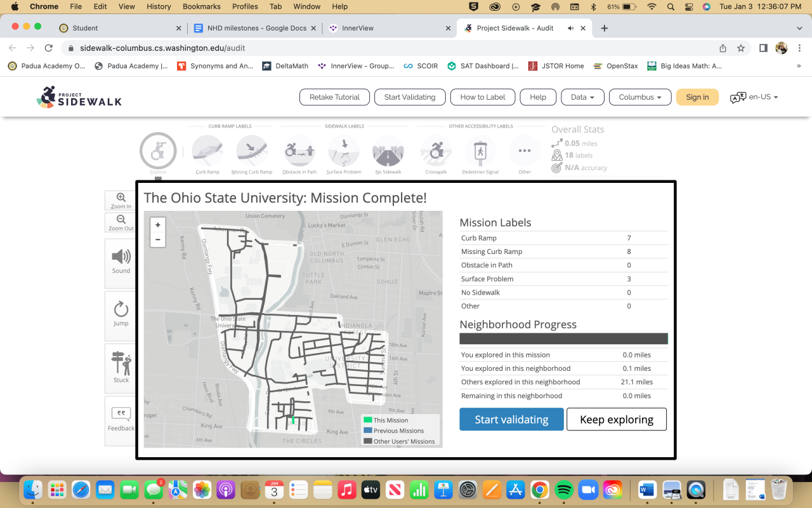Expand the Columbus city dropdown

click(x=640, y=97)
